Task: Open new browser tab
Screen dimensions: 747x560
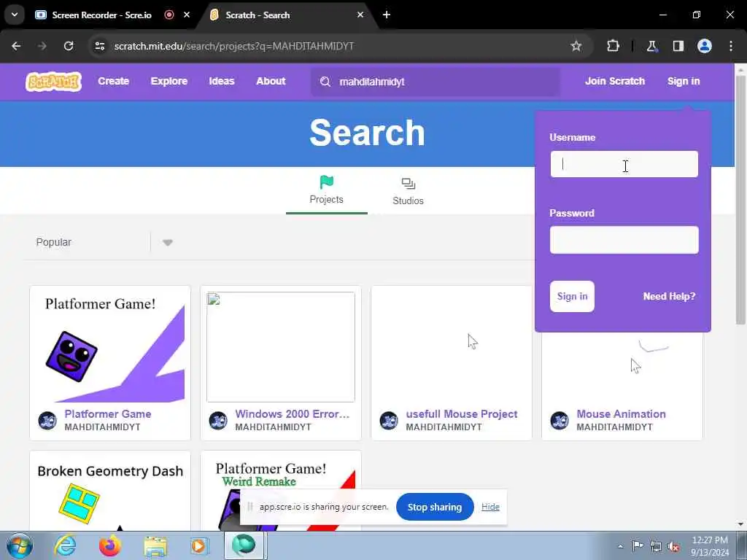Action: coord(387,15)
